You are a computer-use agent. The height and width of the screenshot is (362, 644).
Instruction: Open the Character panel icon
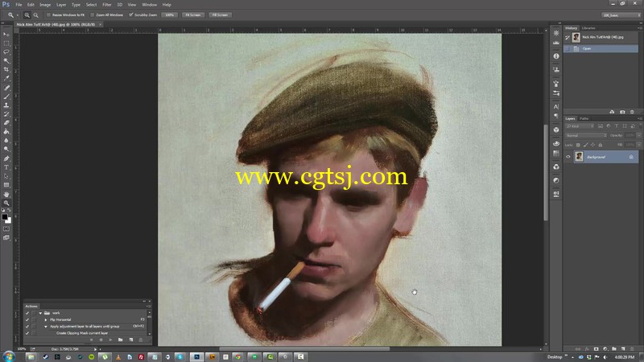[556, 107]
